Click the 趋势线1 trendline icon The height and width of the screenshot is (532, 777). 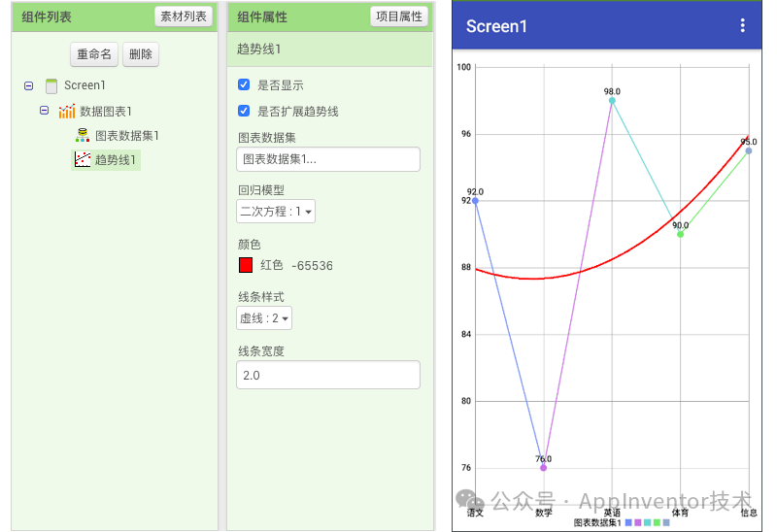pyautogui.click(x=83, y=159)
